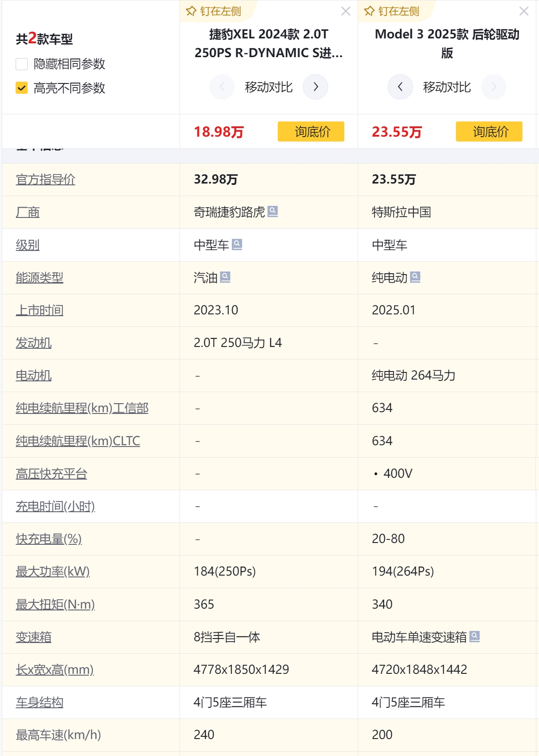539x756 pixels.
Task: Click the 最高车速(km/h) row label
Action: [58, 735]
